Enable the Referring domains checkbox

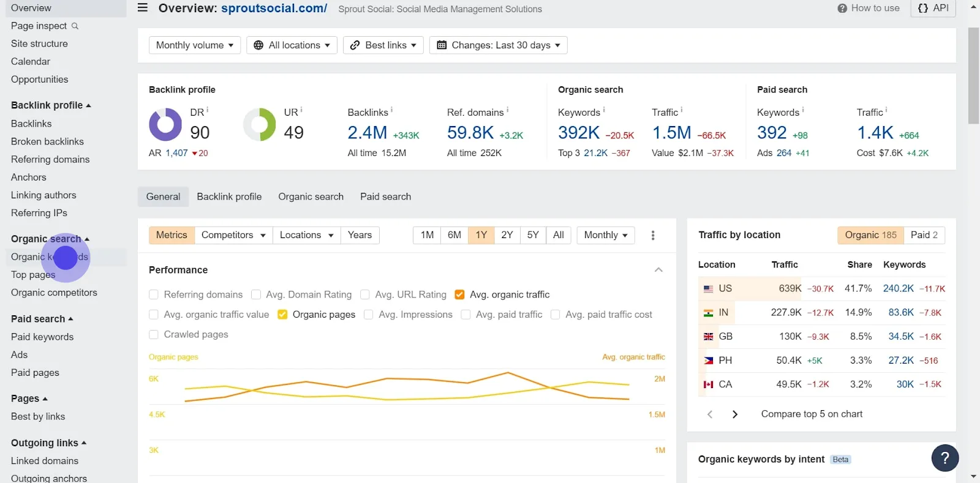pos(154,294)
